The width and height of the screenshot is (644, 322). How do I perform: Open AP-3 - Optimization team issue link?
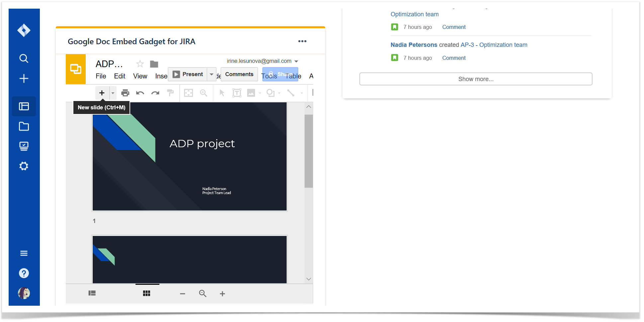(494, 45)
